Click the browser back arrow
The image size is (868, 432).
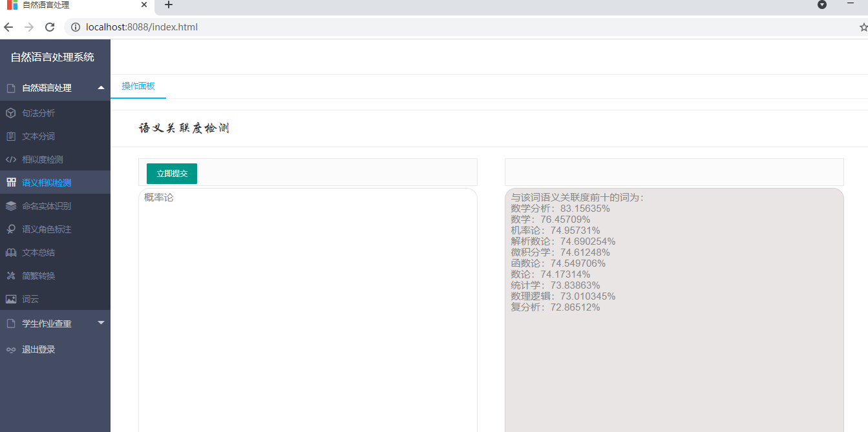8,27
